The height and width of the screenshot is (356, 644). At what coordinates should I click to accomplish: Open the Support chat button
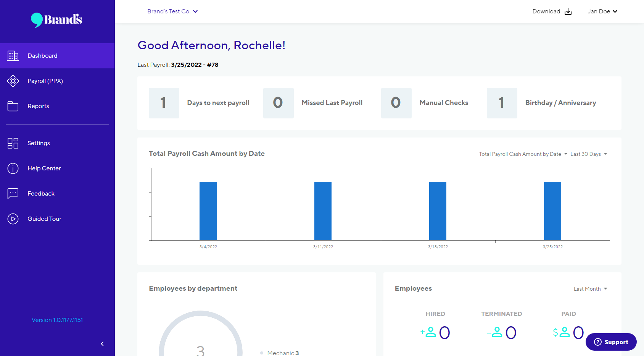point(611,342)
